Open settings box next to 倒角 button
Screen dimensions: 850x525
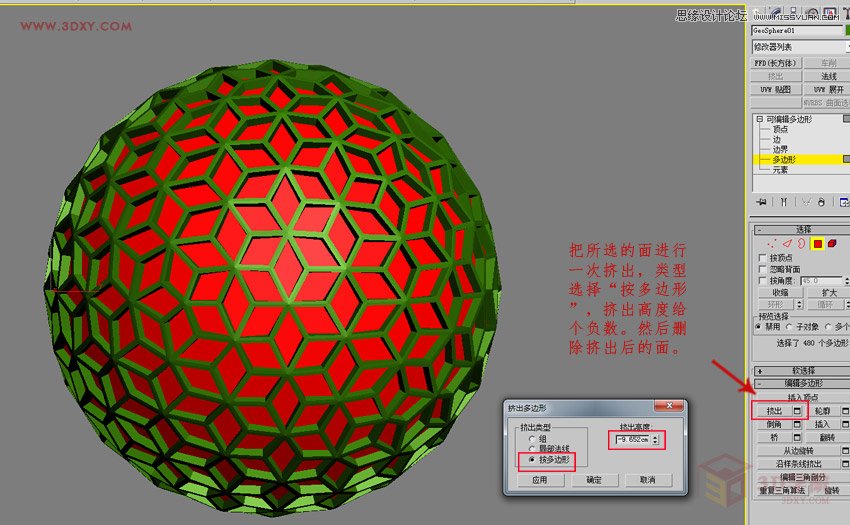click(x=797, y=424)
